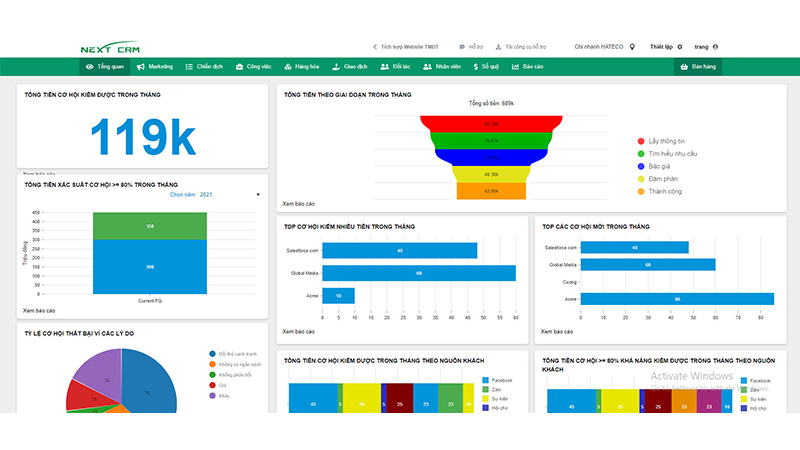Expand the Chiến dịch navigation dropdown

tap(205, 67)
